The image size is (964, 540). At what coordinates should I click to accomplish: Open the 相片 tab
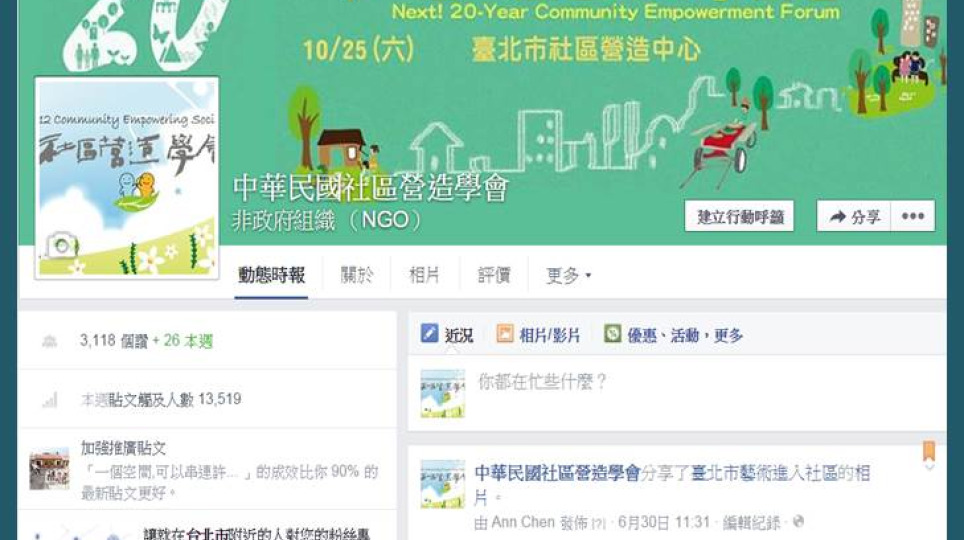click(424, 275)
